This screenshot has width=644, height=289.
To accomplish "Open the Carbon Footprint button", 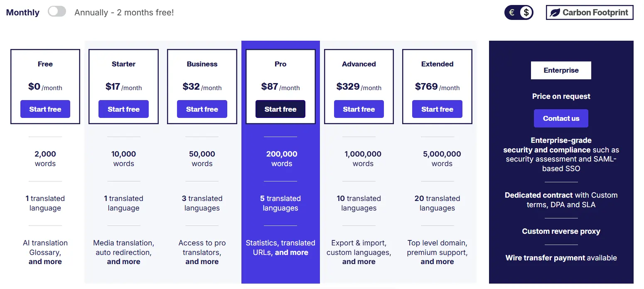I will tap(590, 12).
